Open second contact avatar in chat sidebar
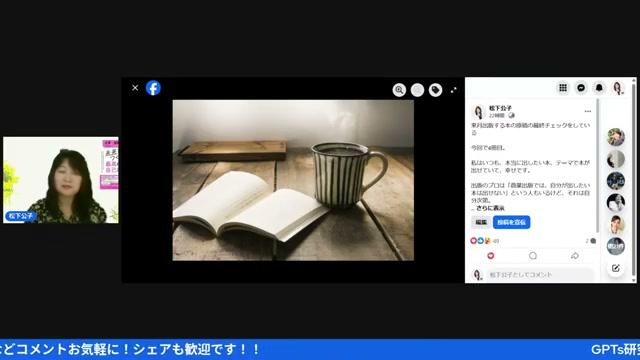 coord(616,159)
